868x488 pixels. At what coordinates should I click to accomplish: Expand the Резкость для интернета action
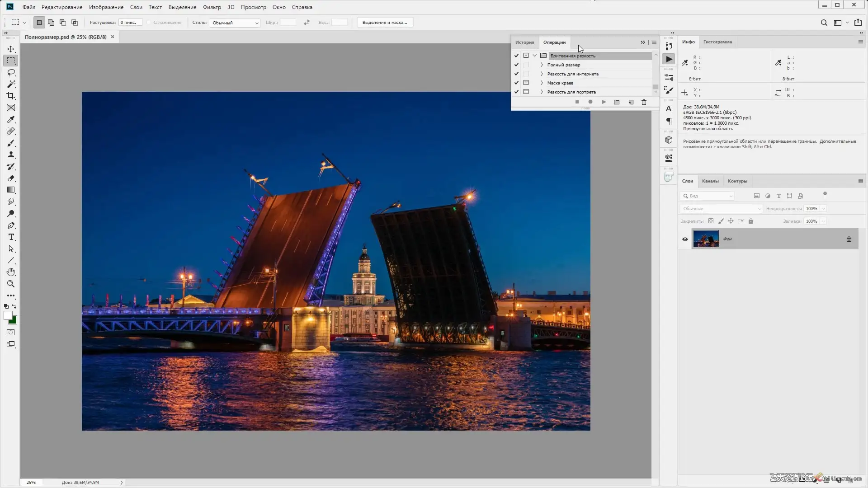(x=542, y=74)
